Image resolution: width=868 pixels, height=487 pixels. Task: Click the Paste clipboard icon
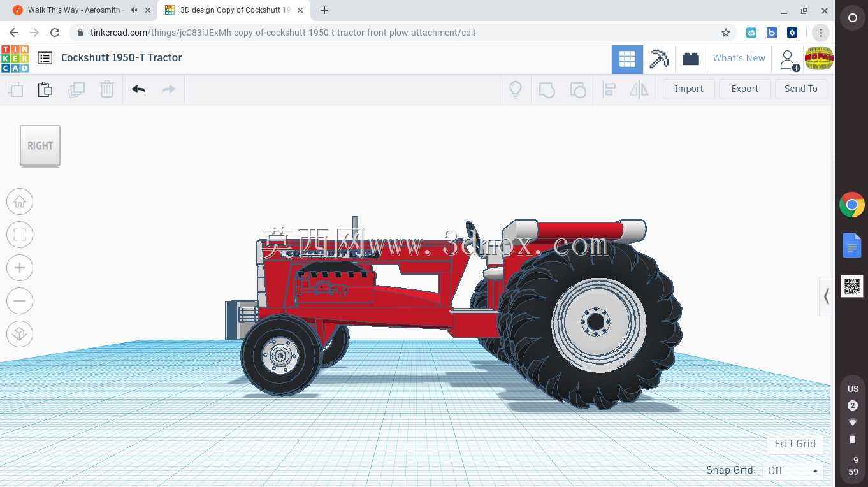tap(45, 89)
